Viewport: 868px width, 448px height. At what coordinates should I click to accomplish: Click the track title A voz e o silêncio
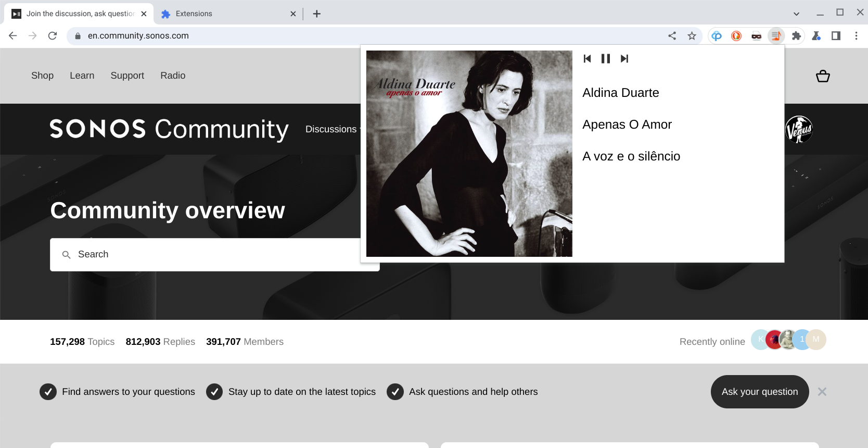pyautogui.click(x=631, y=156)
